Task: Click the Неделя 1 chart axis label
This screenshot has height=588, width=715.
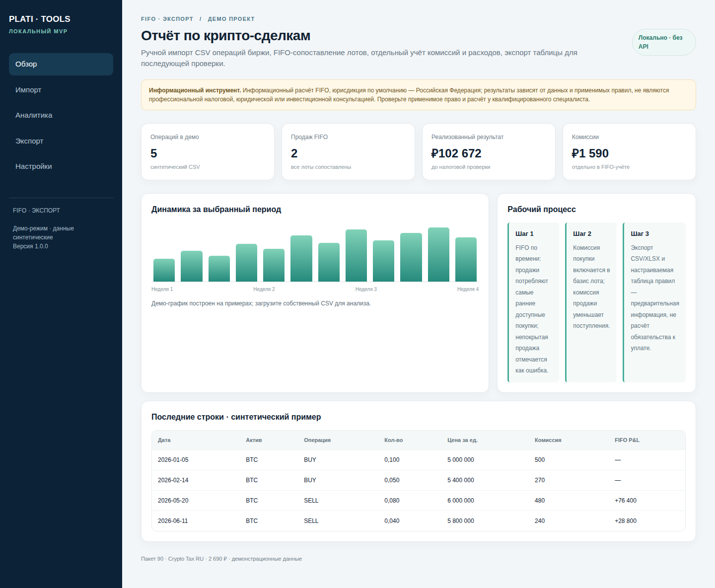Action: pos(162,289)
